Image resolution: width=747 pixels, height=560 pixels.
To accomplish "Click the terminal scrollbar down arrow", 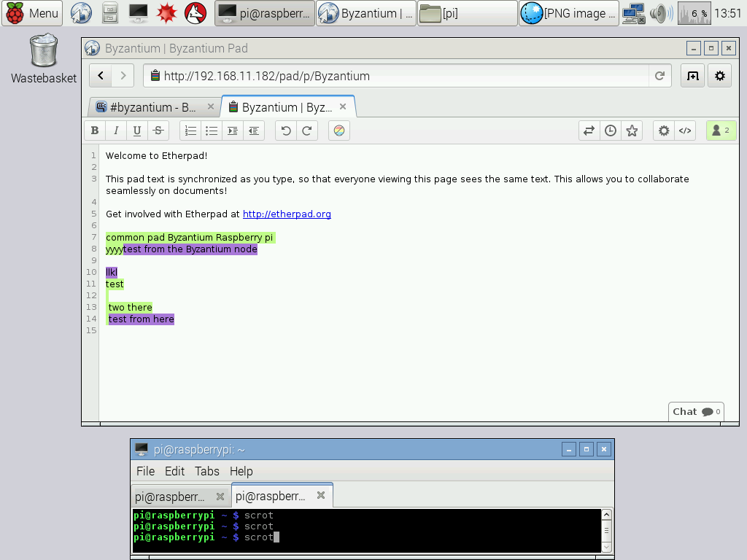I will (606, 547).
